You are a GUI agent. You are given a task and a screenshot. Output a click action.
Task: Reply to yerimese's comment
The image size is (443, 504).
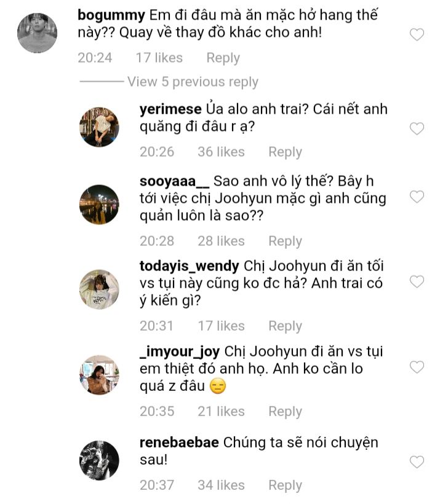click(285, 152)
